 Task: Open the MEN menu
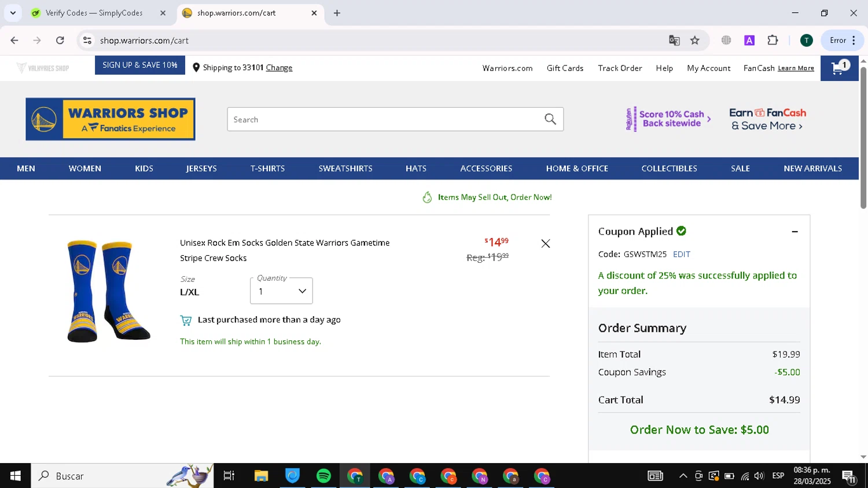coord(26,168)
